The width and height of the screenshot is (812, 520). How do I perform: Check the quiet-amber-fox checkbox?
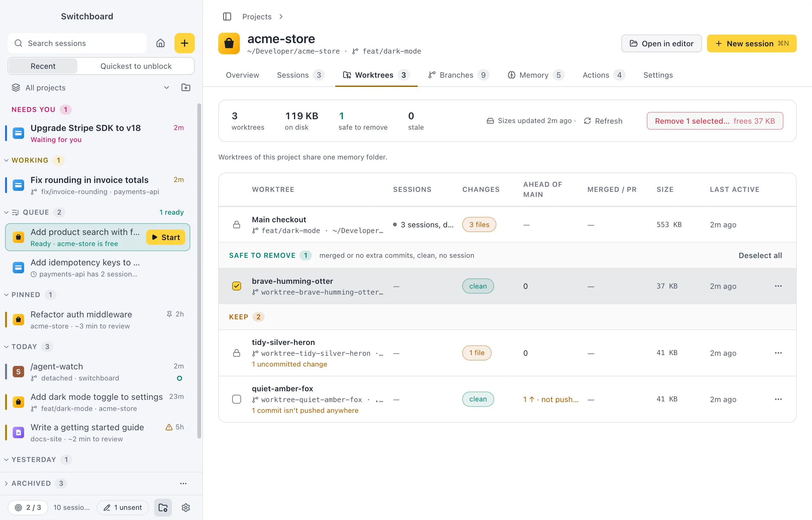[x=236, y=399]
